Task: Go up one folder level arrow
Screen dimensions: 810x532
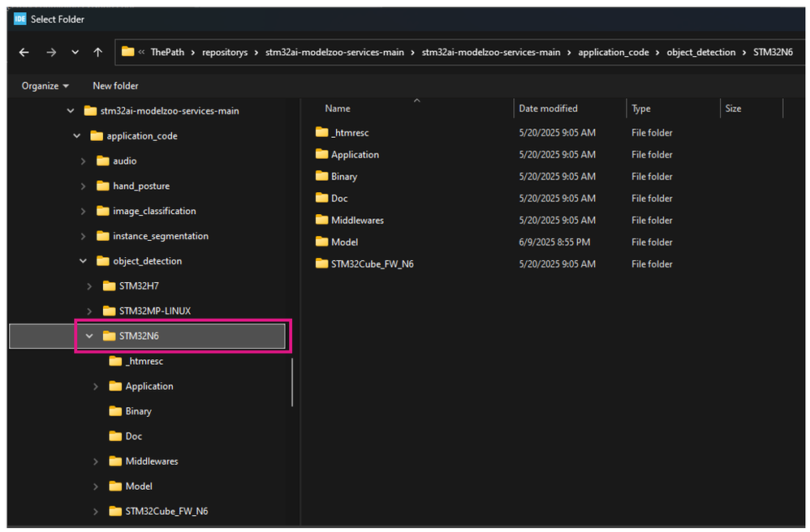Action: [x=97, y=52]
